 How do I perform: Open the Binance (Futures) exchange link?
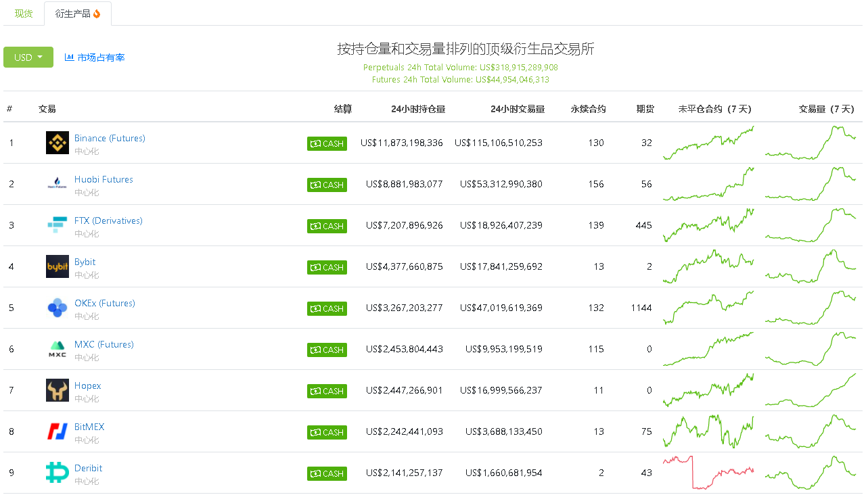pos(110,138)
